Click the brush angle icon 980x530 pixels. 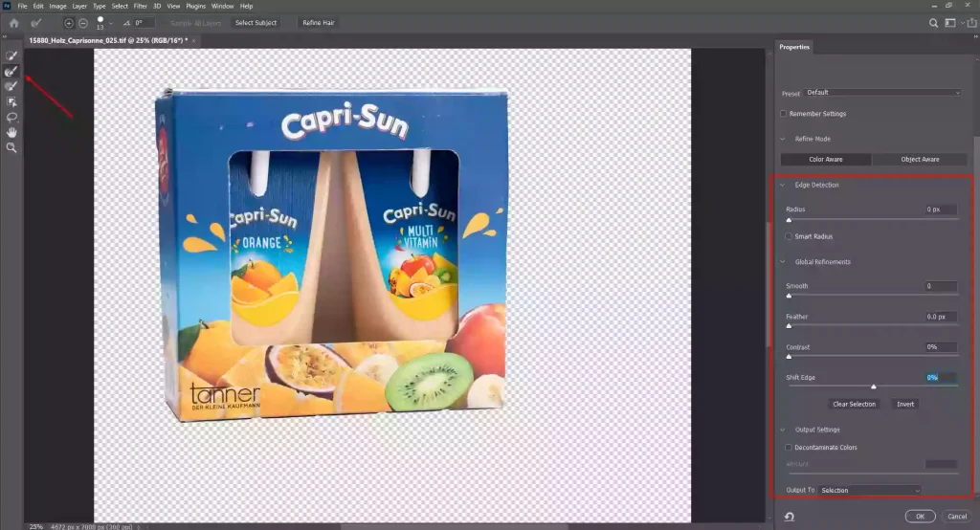pyautogui.click(x=127, y=23)
